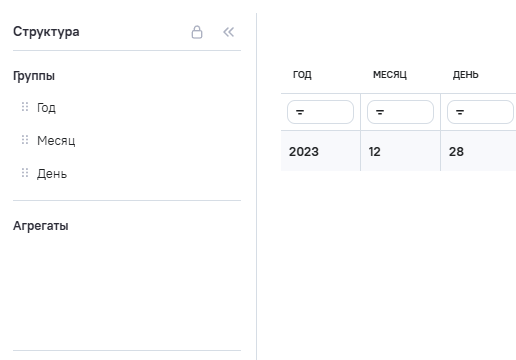This screenshot has height=360, width=516.
Task: Sort by the МЕСЯЦ column header
Action: point(390,75)
